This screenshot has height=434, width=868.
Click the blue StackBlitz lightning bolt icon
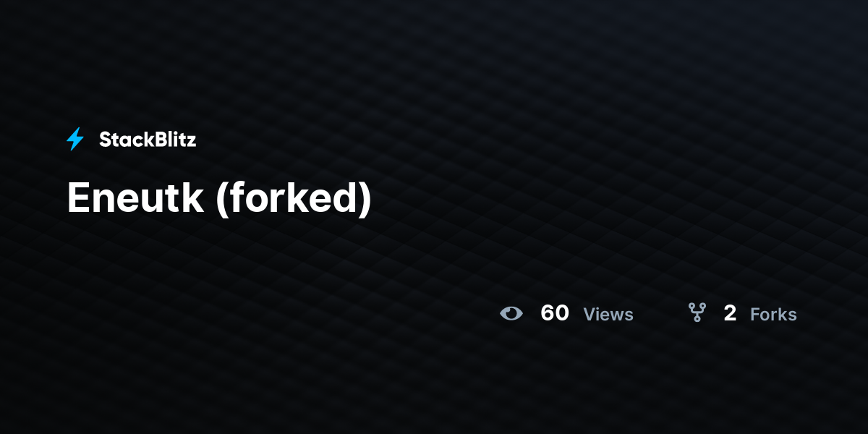[75, 139]
